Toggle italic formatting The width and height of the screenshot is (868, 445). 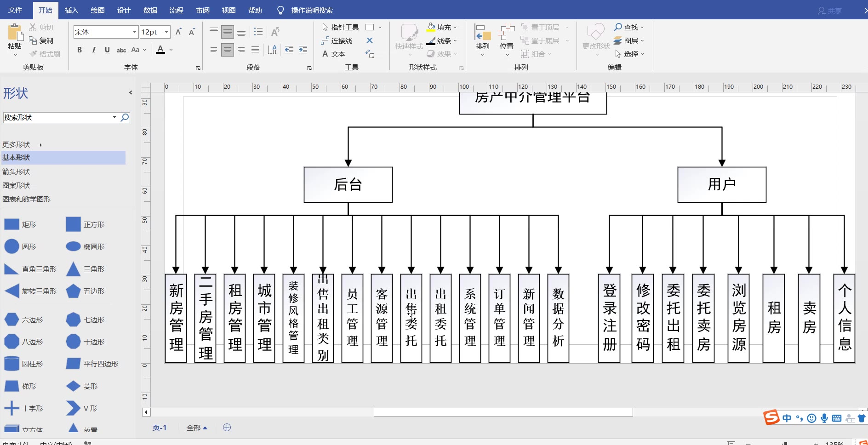tap(93, 50)
